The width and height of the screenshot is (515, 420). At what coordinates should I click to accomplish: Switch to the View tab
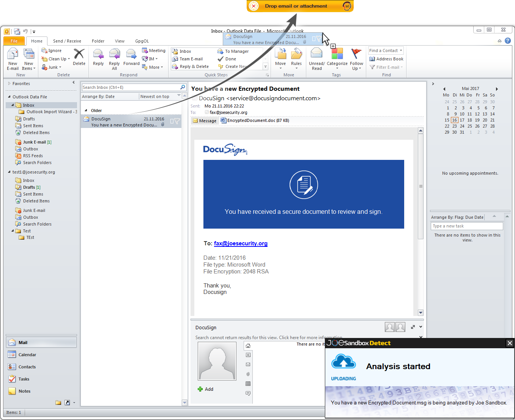pos(120,41)
